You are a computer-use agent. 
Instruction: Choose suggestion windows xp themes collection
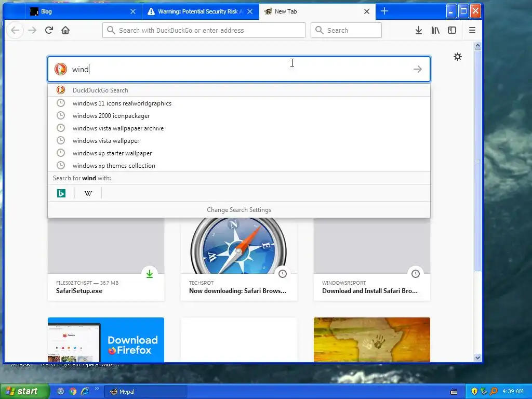tap(239, 166)
